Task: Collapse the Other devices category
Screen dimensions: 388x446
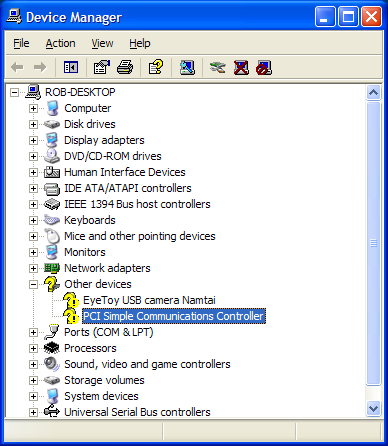Action: (33, 284)
